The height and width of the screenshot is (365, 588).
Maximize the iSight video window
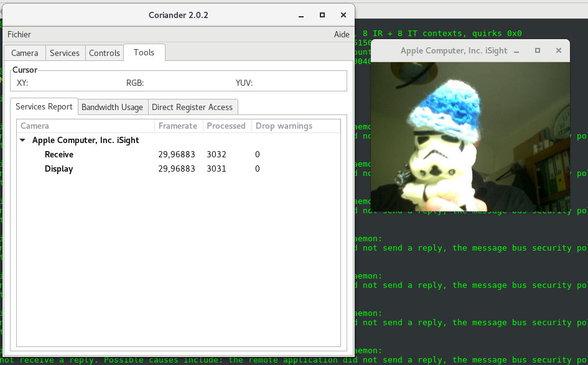coord(538,50)
